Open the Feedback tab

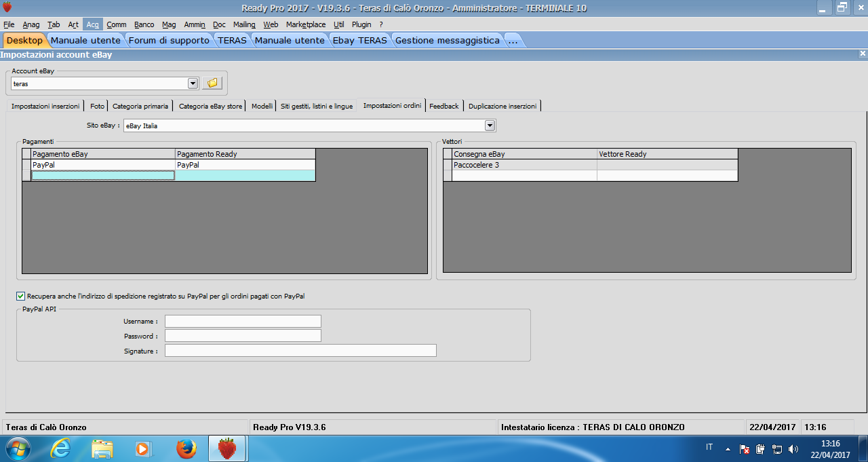[x=444, y=107]
